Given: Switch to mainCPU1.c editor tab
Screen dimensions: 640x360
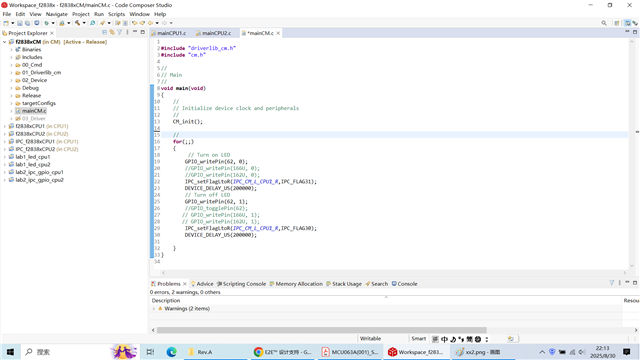Looking at the screenshot, I should pos(168,33).
